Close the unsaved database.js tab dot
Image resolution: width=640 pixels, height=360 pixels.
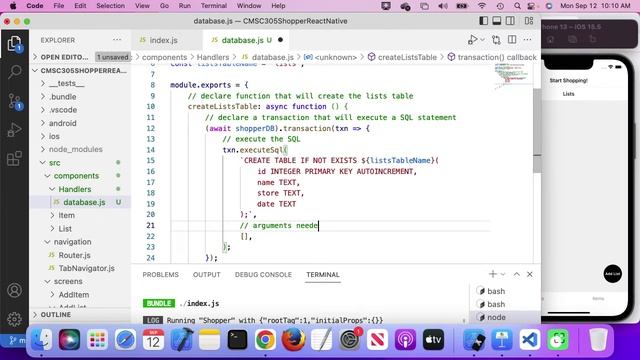pyautogui.click(x=280, y=40)
